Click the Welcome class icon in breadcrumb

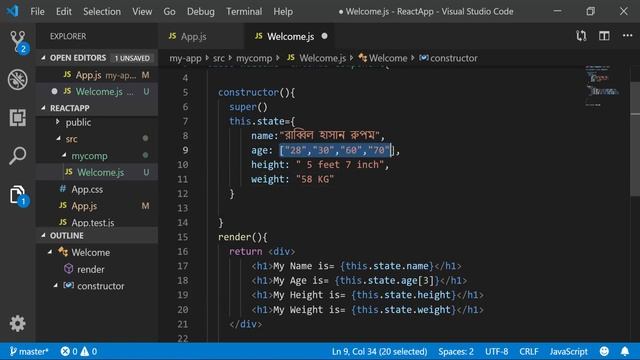point(362,58)
